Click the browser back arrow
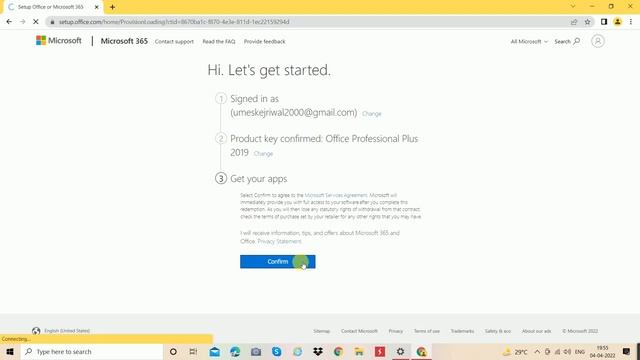The height and width of the screenshot is (360, 640). (x=9, y=22)
